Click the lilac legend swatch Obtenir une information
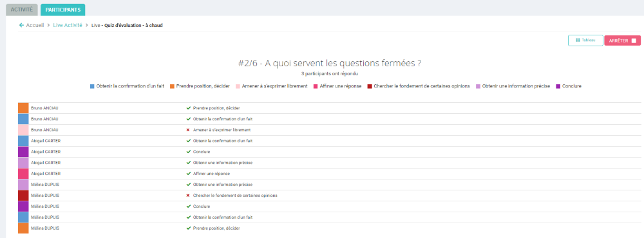Screen dimensions: 644x238 (478, 86)
